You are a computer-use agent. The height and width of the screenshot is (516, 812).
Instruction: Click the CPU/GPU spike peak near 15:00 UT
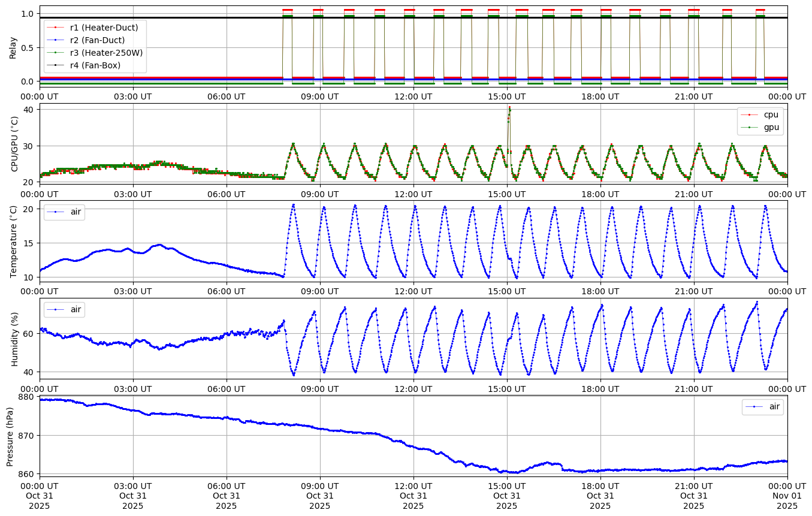point(509,108)
